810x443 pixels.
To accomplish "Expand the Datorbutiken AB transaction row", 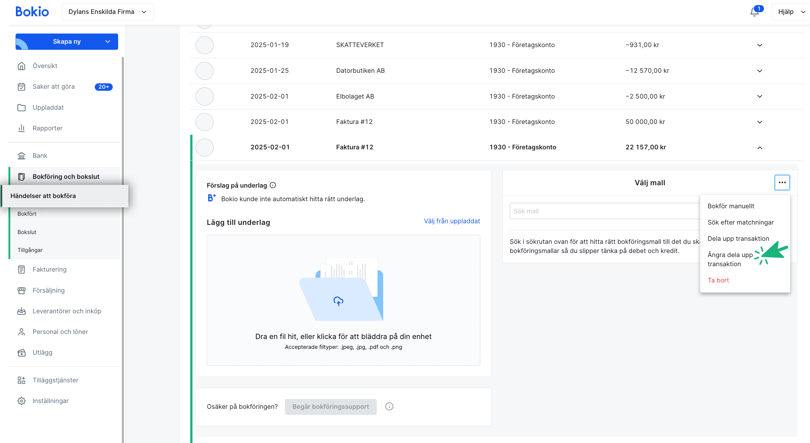I will click(x=759, y=71).
